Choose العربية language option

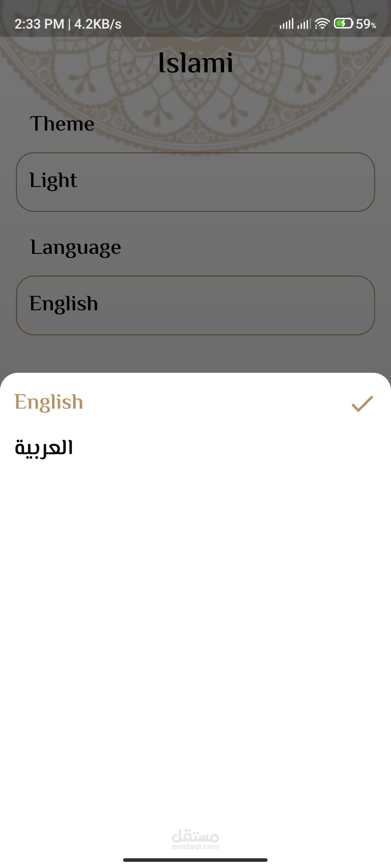pyautogui.click(x=44, y=448)
